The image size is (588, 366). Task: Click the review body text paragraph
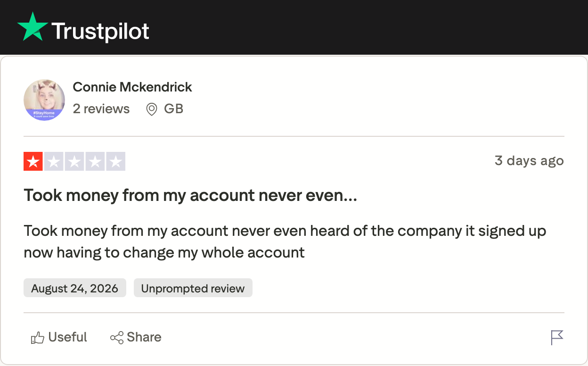[x=285, y=241]
